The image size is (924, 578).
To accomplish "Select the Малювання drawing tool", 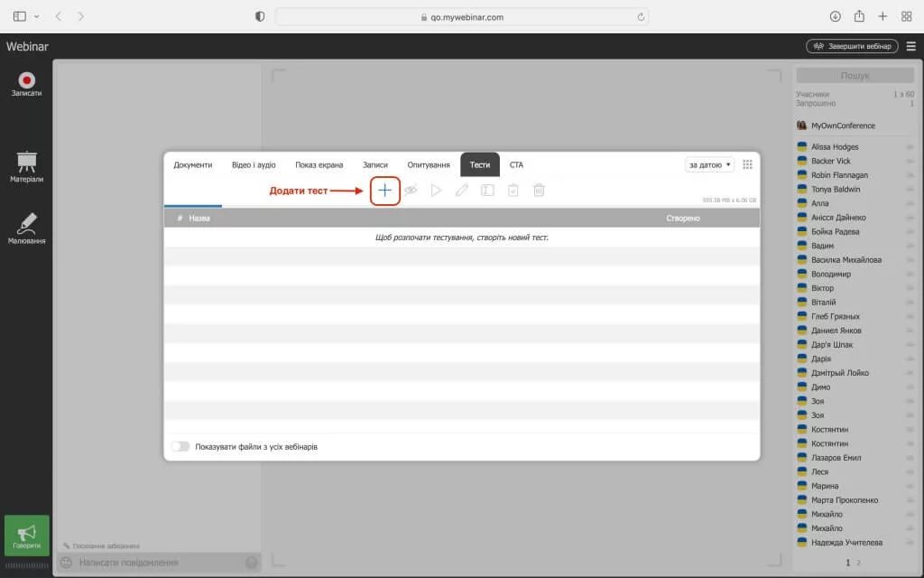I will coord(27,228).
